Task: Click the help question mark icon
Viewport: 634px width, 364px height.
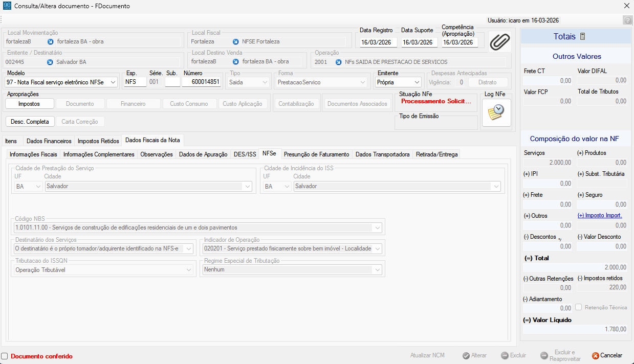Action: pyautogui.click(x=627, y=20)
